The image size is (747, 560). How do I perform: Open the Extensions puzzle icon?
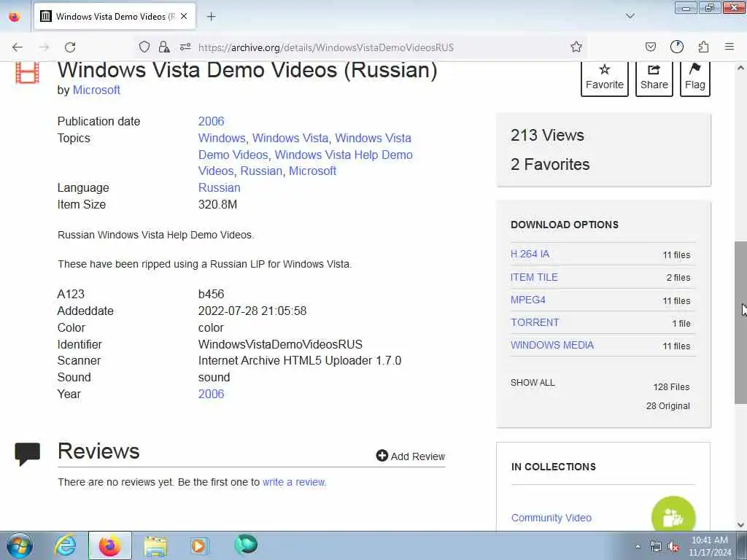pos(703,47)
